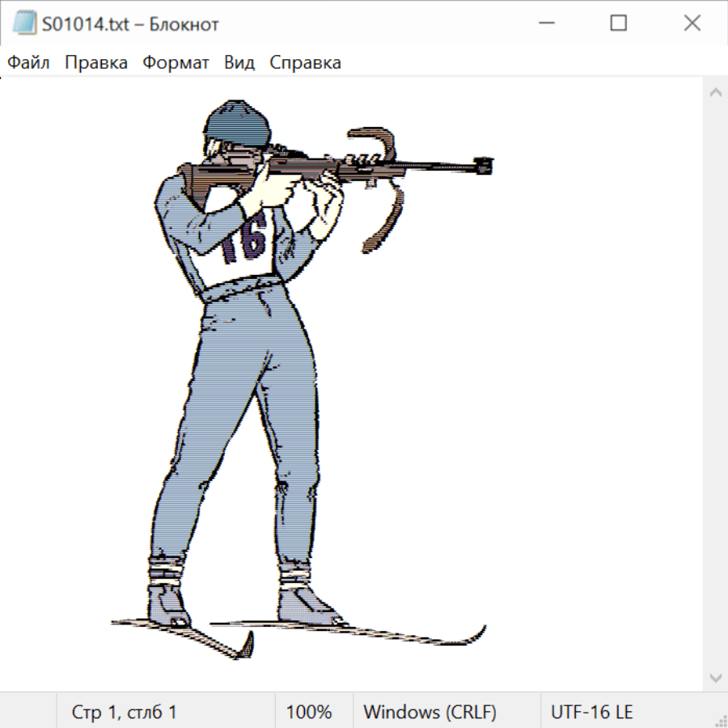Close the S01014.txt Notepad window
728x728 pixels.
692,24
